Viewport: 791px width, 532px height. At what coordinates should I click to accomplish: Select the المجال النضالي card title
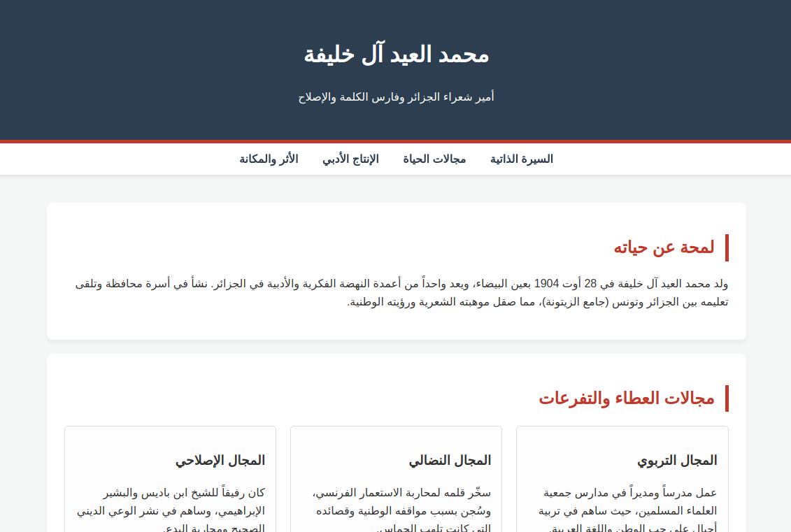point(450,461)
